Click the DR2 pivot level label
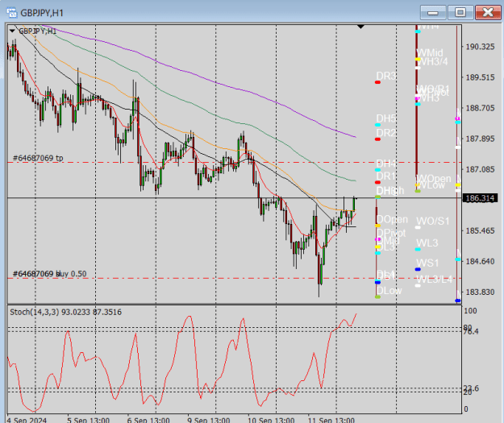This screenshot has height=423, width=504. (386, 133)
